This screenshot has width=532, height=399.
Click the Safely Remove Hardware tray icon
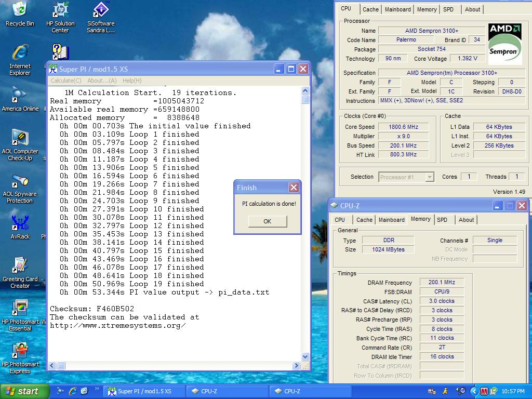point(432,391)
